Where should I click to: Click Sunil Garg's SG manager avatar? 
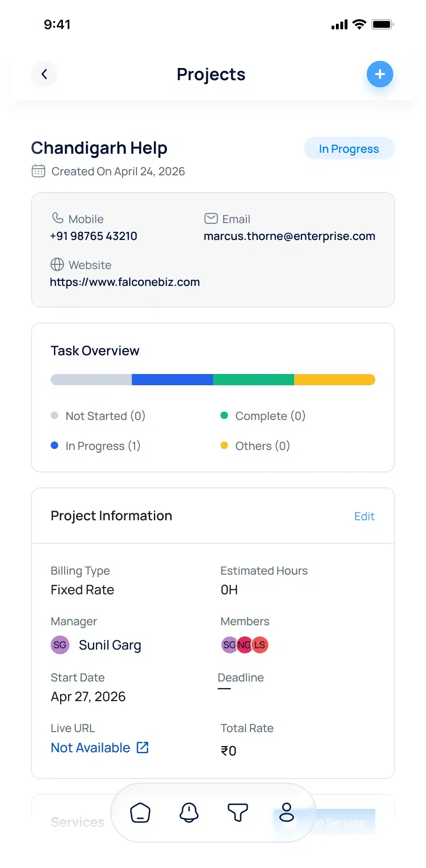pyautogui.click(x=60, y=645)
